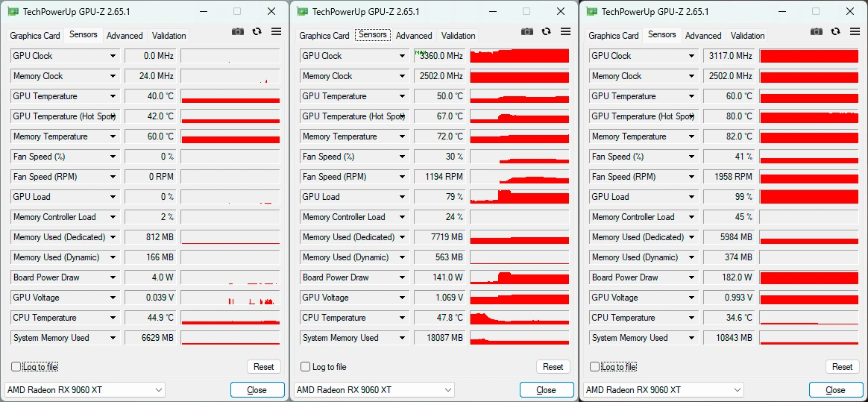Click GPU-Z app icon in middle title bar
This screenshot has height=402, width=868.
point(302,12)
